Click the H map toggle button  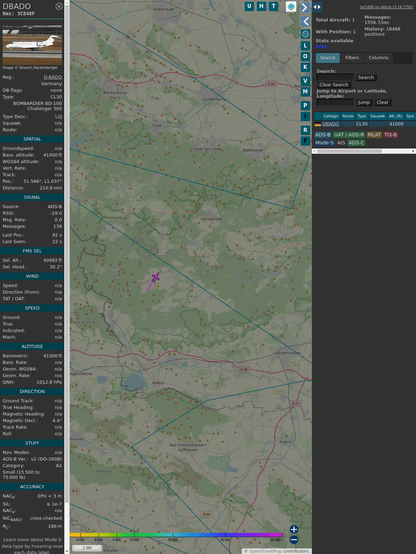261,6
